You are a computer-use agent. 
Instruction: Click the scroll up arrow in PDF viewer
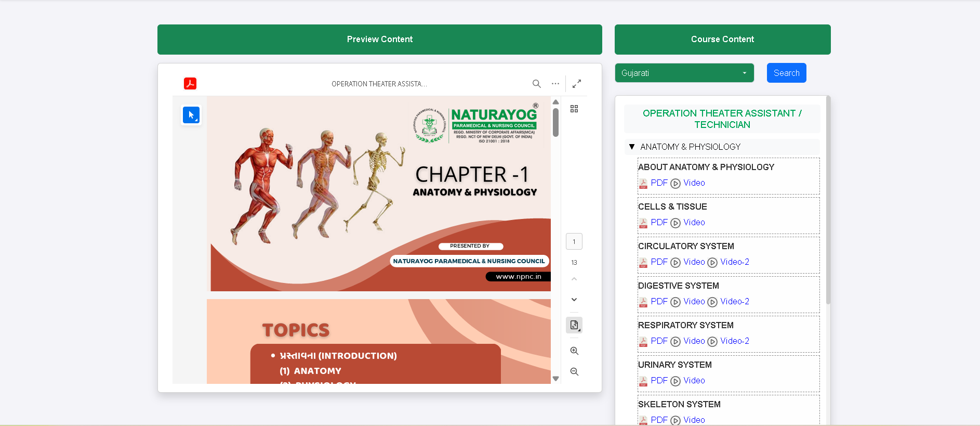[x=555, y=102]
